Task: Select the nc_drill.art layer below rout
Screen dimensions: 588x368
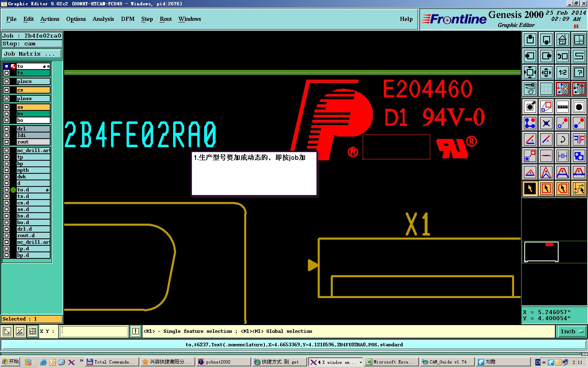Action: [x=33, y=150]
